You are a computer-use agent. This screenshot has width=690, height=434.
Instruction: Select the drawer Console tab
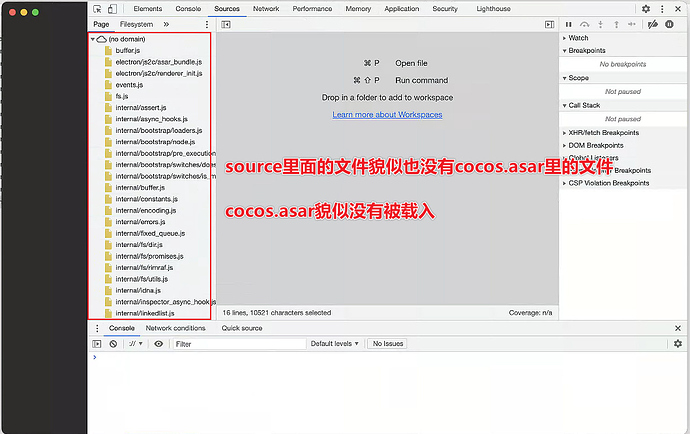coord(122,328)
